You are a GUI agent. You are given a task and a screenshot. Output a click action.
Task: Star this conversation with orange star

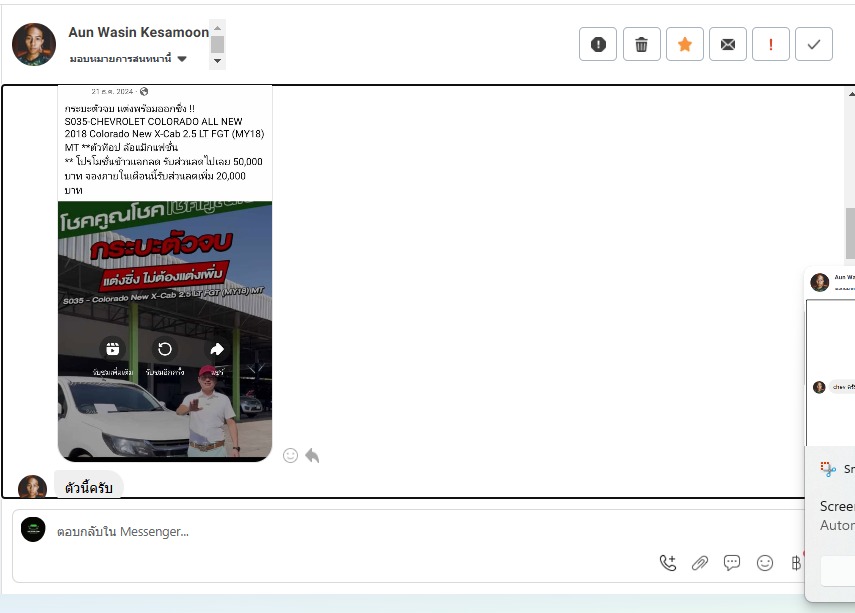(684, 44)
